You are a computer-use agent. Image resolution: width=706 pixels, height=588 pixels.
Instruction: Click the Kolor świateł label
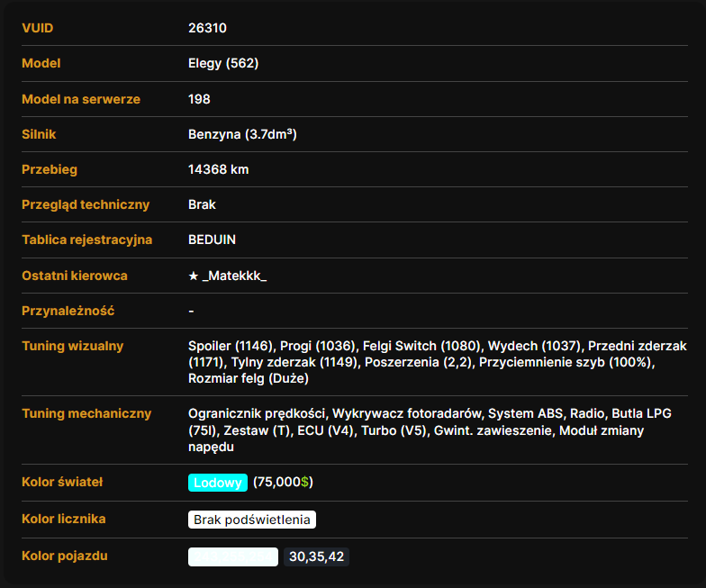tap(62, 482)
